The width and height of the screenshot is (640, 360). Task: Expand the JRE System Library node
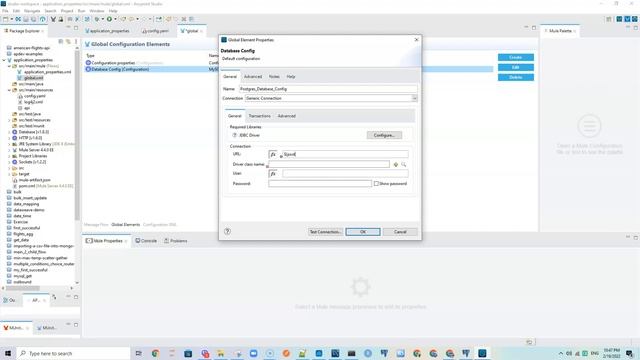[9, 144]
